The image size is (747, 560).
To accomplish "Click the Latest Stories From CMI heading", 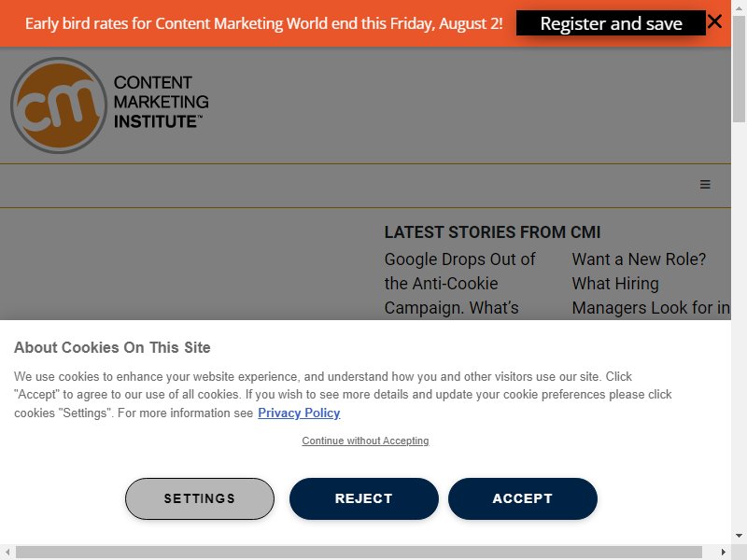I will click(x=492, y=232).
